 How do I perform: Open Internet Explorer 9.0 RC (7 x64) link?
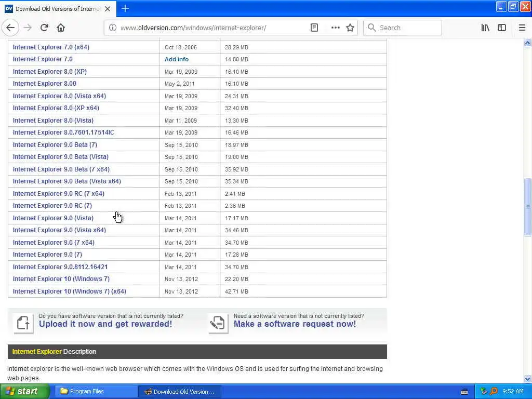click(58, 194)
